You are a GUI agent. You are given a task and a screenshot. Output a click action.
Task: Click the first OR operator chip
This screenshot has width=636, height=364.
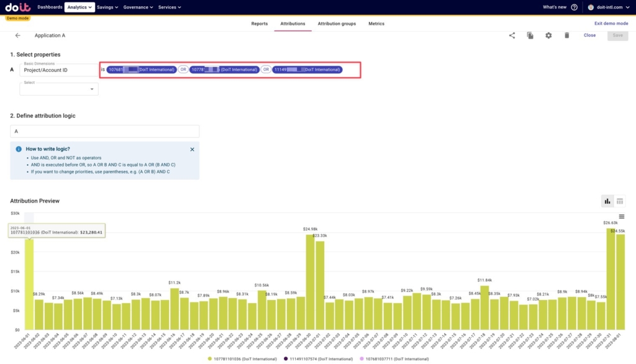[183, 70]
